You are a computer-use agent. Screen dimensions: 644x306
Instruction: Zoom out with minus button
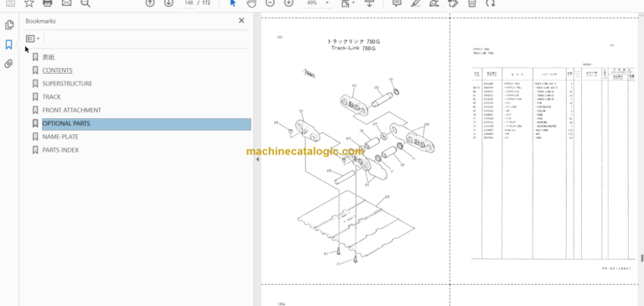[x=270, y=3]
